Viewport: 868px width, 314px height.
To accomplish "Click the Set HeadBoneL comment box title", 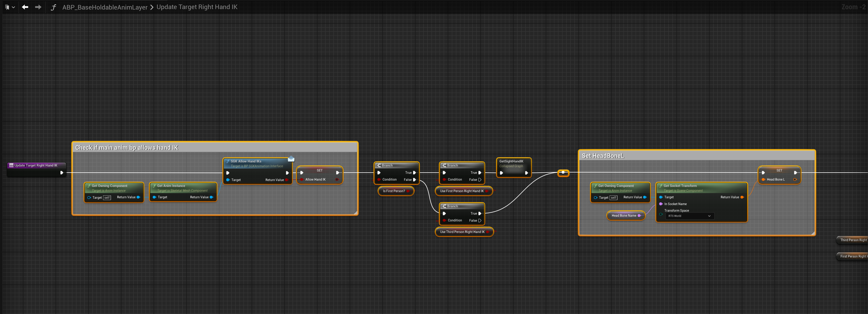I will (x=603, y=156).
